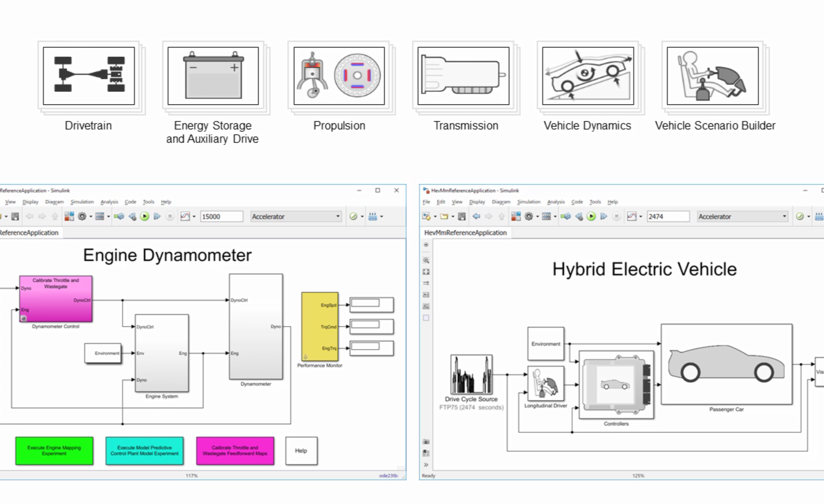Click the chevron at the palette bottom
Image resolution: width=824 pixels, height=504 pixels.
pyautogui.click(x=426, y=465)
